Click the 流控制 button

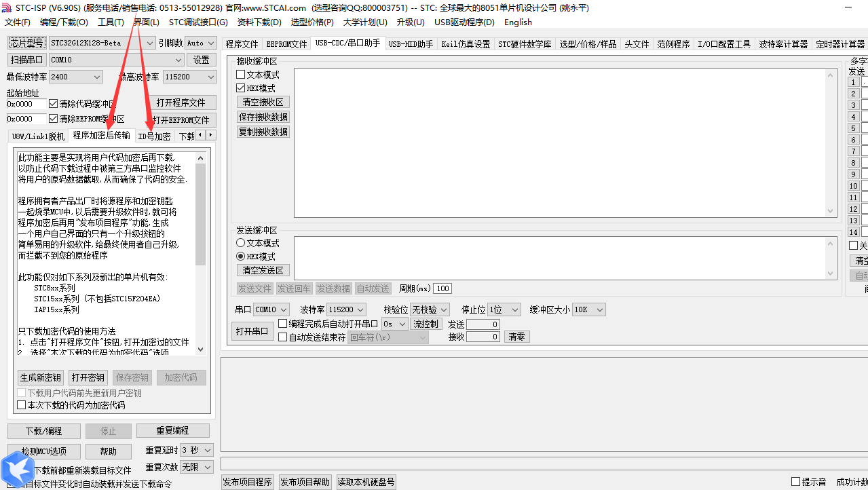[426, 324]
